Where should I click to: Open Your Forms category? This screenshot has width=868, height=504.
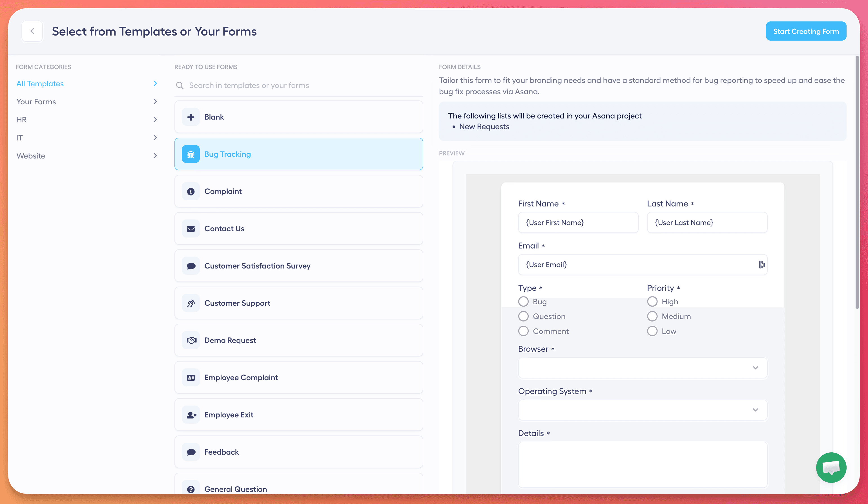click(x=36, y=102)
